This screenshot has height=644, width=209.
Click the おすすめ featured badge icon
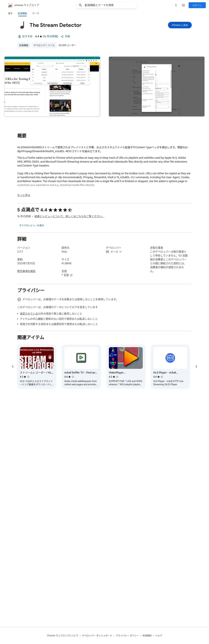(20, 36)
